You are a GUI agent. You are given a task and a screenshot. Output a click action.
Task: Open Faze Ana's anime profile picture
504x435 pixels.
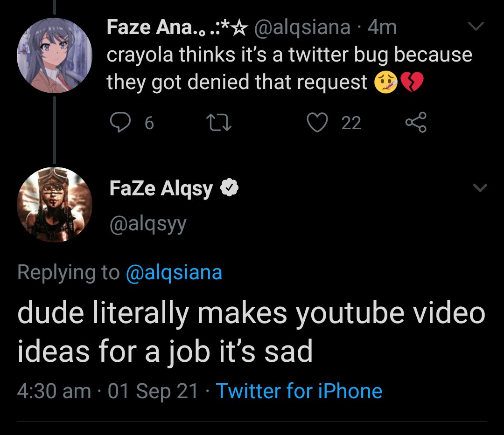click(x=55, y=55)
